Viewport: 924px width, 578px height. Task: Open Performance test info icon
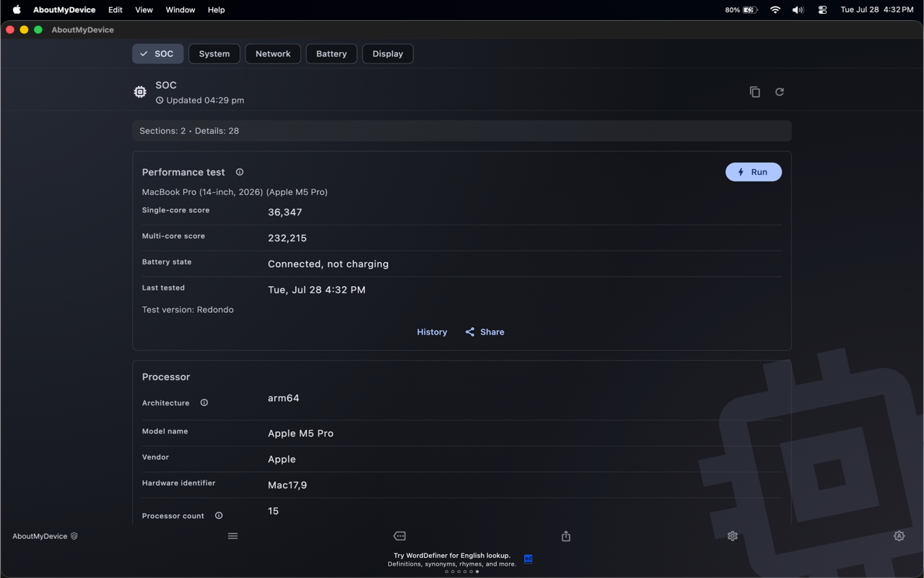[x=240, y=172]
